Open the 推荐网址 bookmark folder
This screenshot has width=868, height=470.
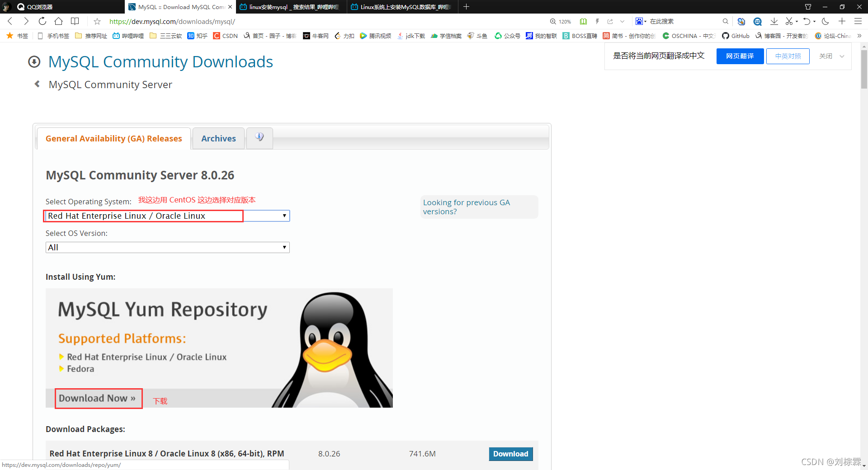click(91, 36)
